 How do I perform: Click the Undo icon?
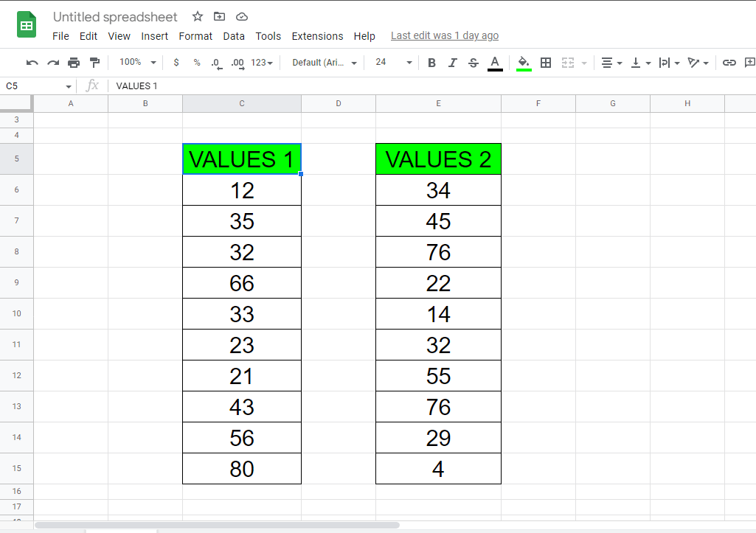pos(32,63)
